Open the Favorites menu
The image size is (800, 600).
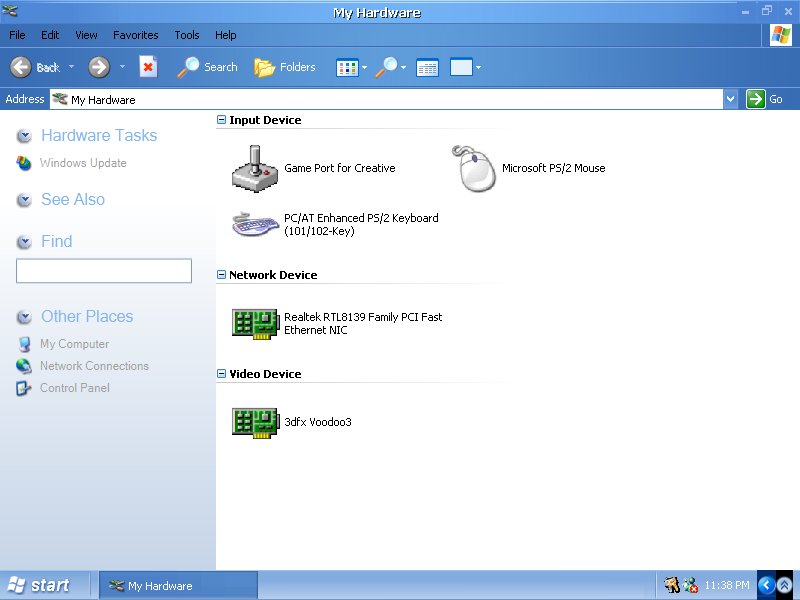pyautogui.click(x=135, y=35)
